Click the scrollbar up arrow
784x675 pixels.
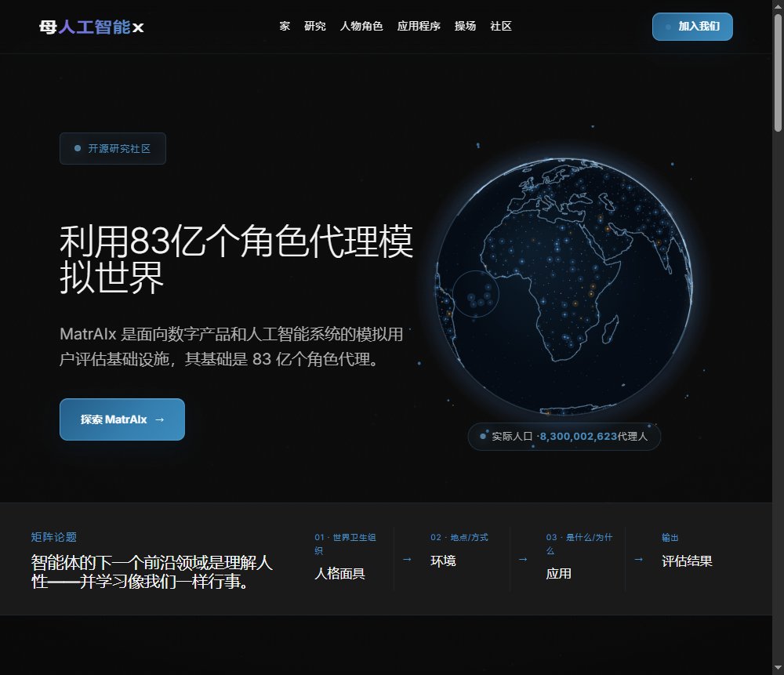coord(778,6)
